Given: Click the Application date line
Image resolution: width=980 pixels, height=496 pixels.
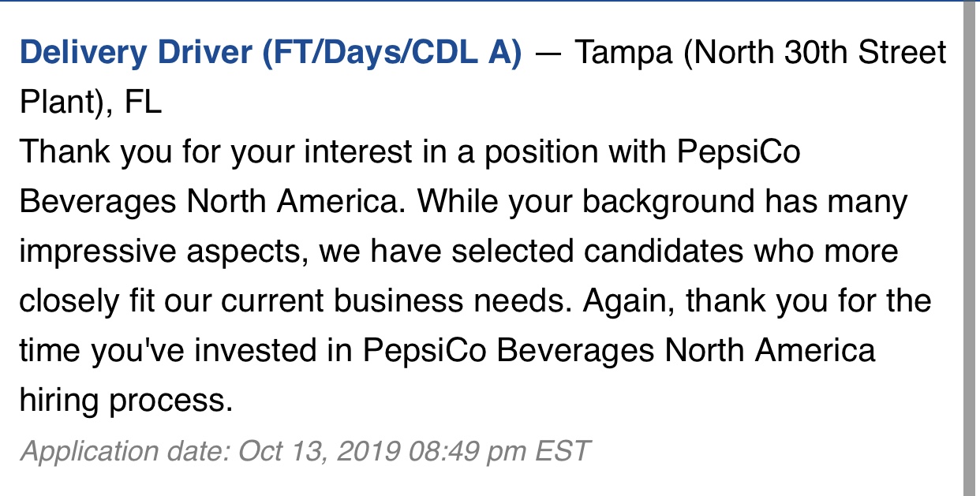Looking at the screenshot, I should (305, 451).
